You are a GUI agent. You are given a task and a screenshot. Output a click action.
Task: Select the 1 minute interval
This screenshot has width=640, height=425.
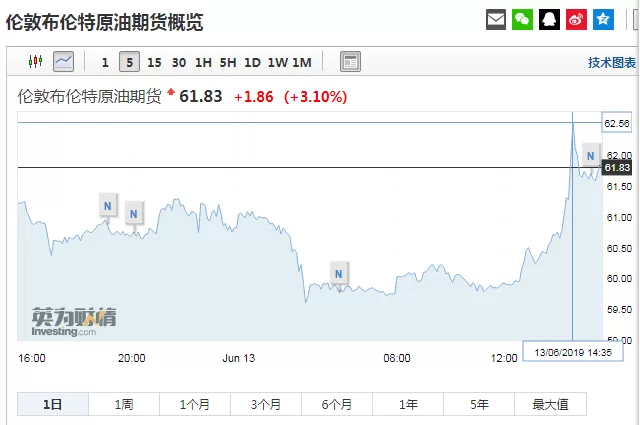click(105, 62)
